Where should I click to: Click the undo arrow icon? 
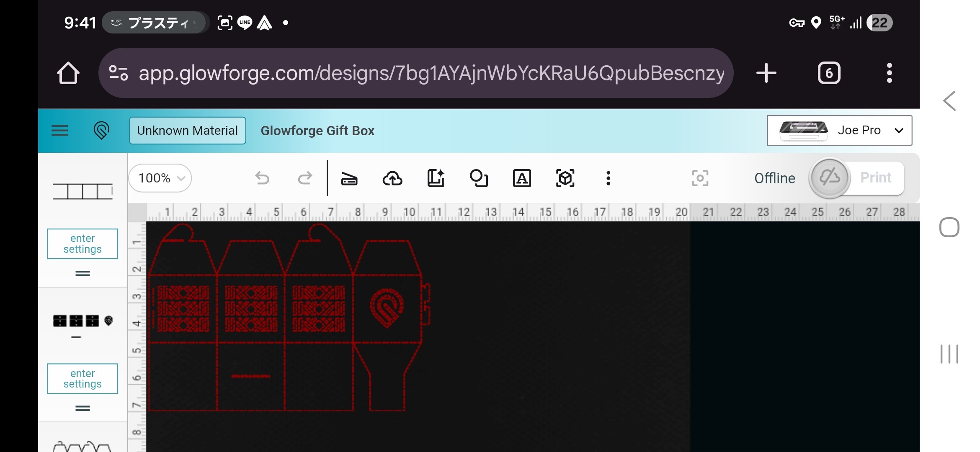pos(262,178)
